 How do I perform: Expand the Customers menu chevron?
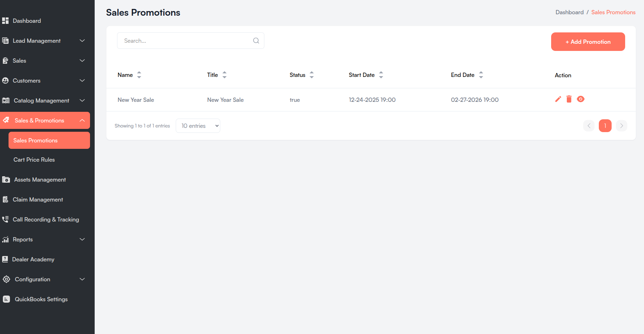(82, 80)
